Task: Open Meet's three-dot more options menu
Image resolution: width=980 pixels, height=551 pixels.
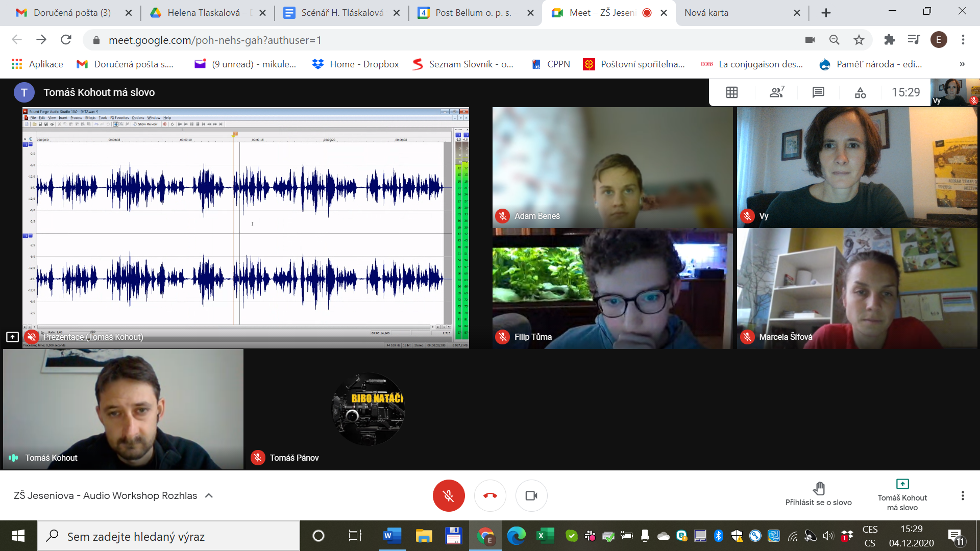Action: (963, 495)
